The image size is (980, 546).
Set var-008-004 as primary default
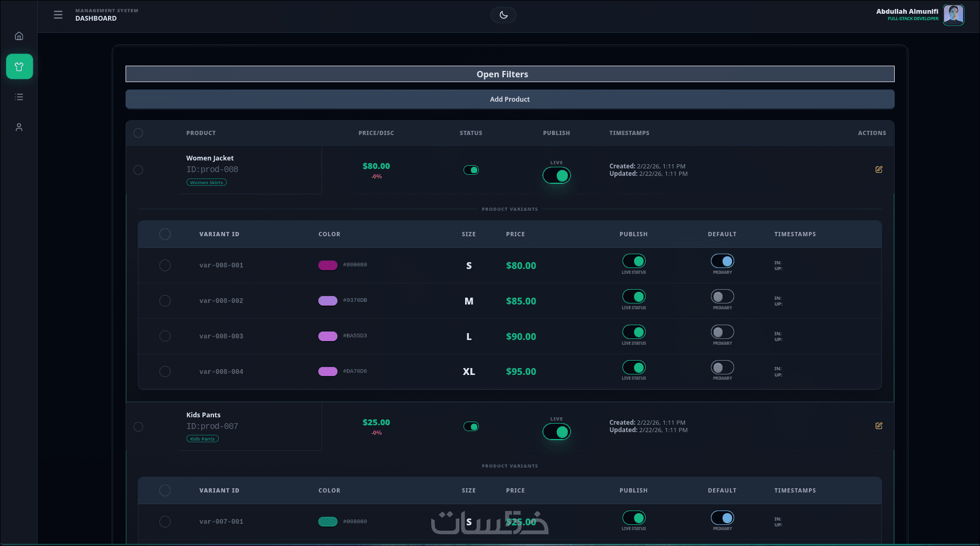pyautogui.click(x=722, y=368)
